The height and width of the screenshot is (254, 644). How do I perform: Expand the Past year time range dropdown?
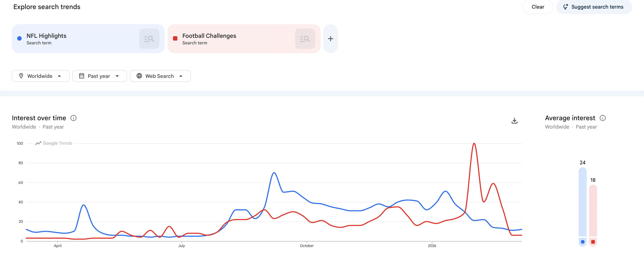(100, 76)
